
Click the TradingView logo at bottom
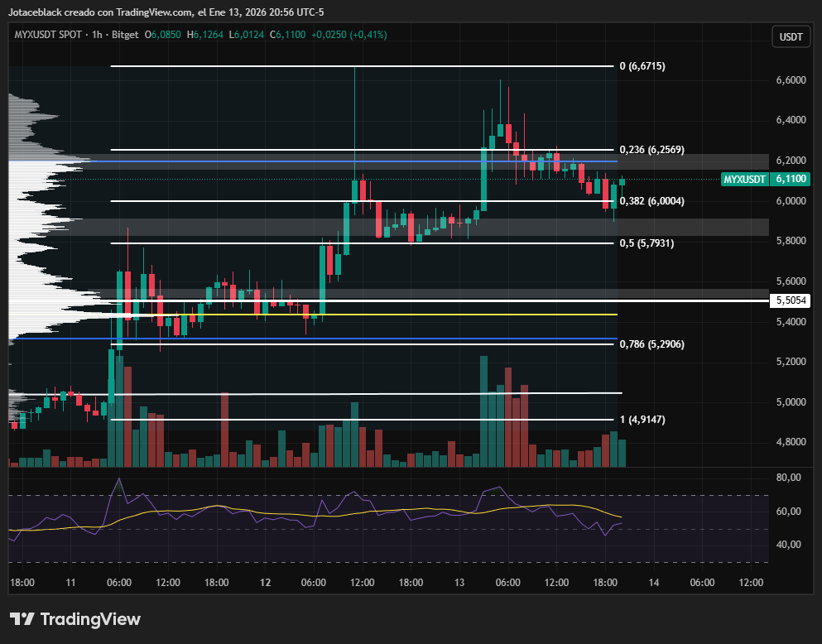pyautogui.click(x=75, y=619)
